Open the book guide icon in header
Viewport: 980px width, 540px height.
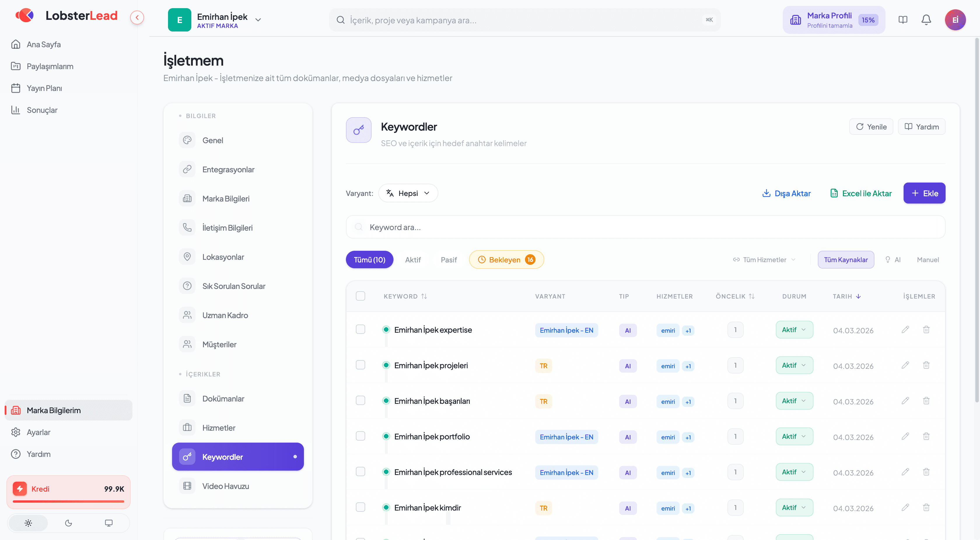(903, 20)
